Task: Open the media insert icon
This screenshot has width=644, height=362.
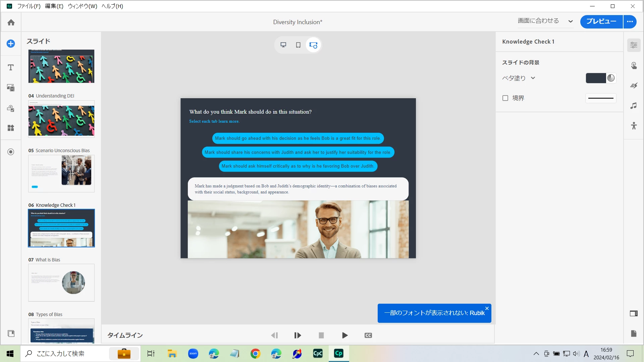Action: [x=11, y=88]
